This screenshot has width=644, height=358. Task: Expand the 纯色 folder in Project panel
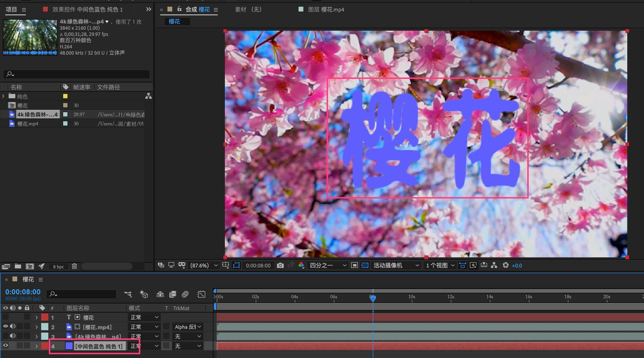click(x=3, y=96)
